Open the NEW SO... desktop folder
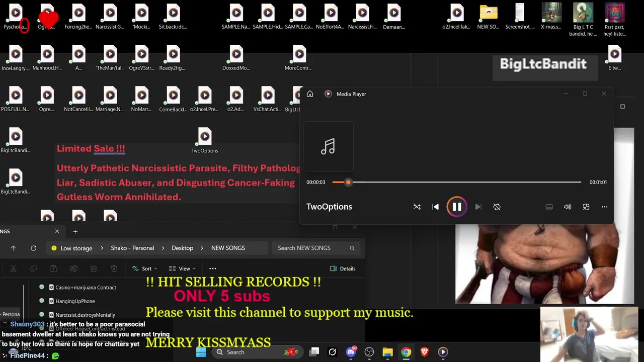The width and height of the screenshot is (644, 362). [x=489, y=17]
